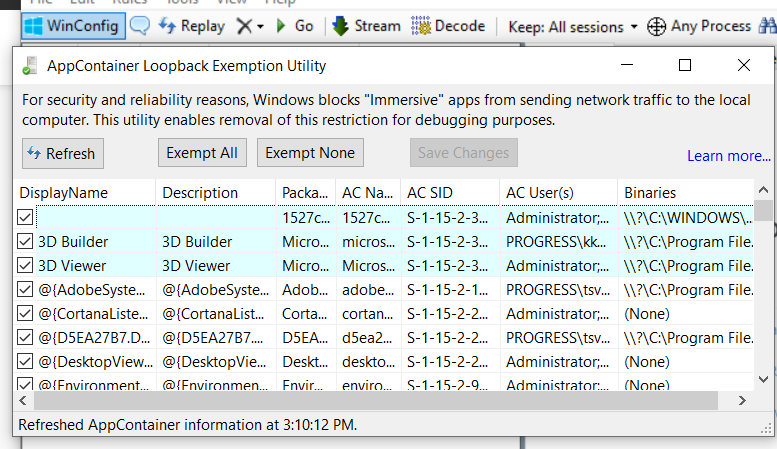Click the cortan... AC name cell
The image size is (777, 449).
(x=368, y=314)
